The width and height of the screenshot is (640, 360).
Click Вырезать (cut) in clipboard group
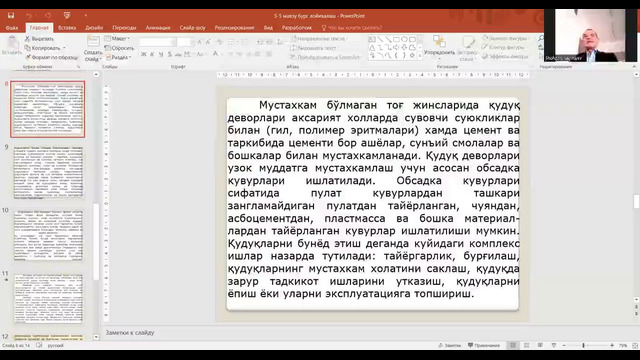(x=40, y=39)
